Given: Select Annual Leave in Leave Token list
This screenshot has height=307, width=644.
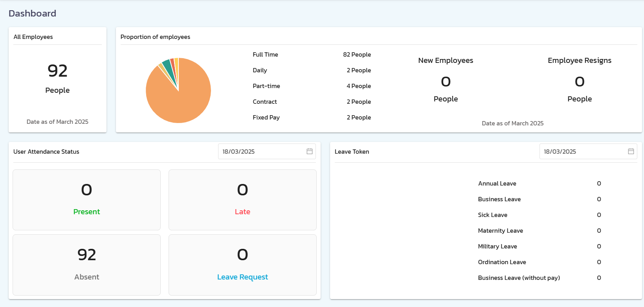Looking at the screenshot, I should 497,184.
